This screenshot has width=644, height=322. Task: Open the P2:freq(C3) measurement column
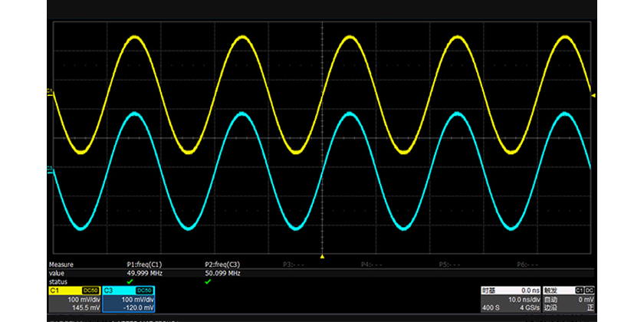222,264
